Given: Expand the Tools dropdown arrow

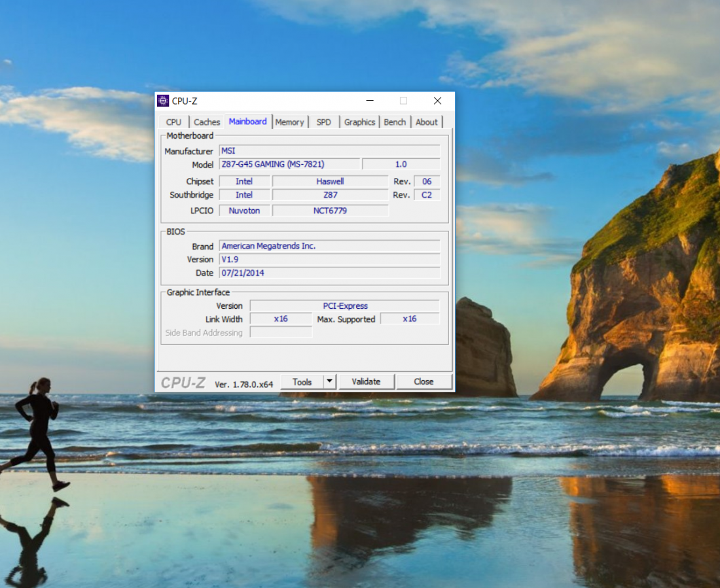Looking at the screenshot, I should point(330,382).
